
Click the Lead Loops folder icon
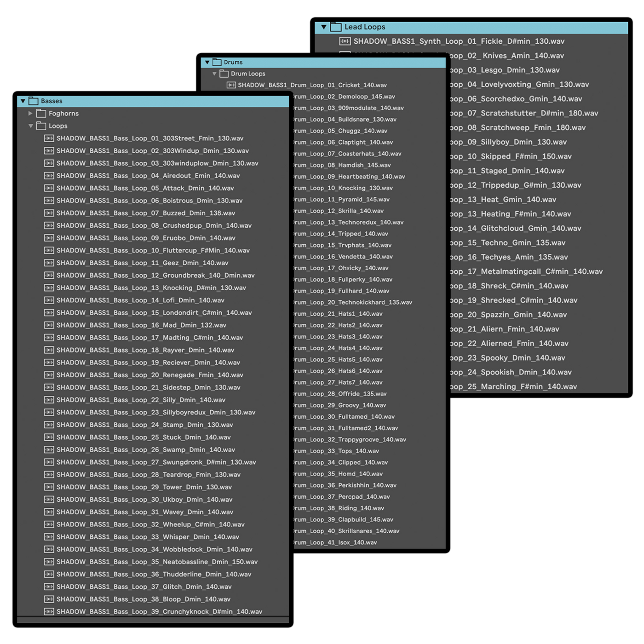pyautogui.click(x=336, y=27)
